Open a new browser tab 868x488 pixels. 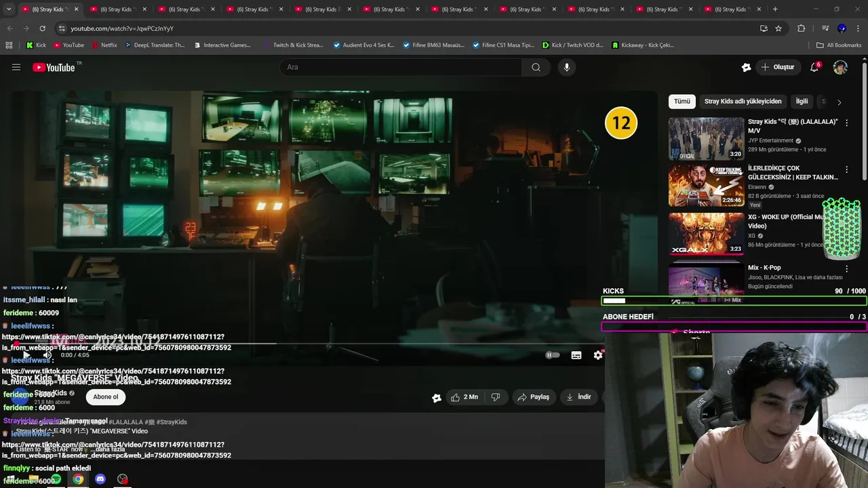pos(775,9)
